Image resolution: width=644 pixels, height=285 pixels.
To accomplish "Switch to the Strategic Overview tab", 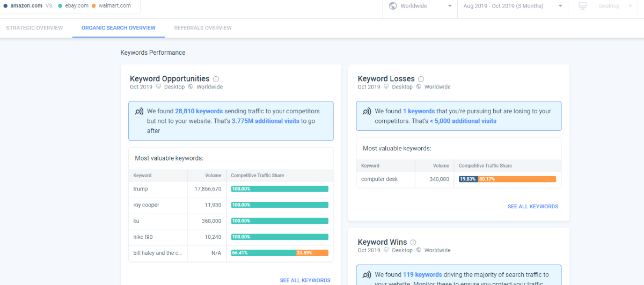I will pos(35,28).
